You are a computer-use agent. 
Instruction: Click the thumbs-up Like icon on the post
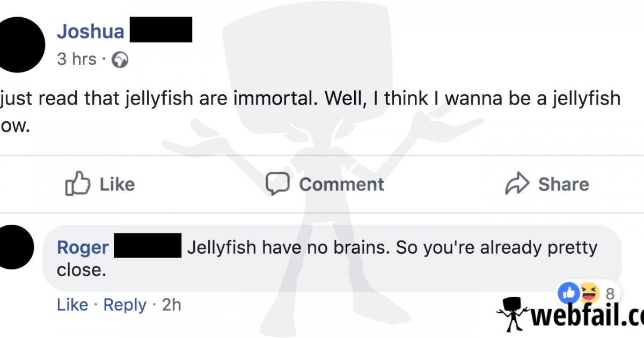(x=77, y=184)
